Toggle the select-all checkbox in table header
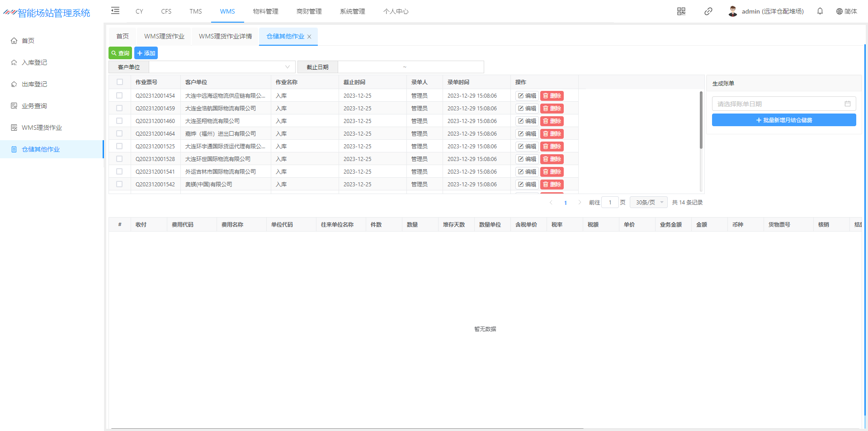 (120, 82)
